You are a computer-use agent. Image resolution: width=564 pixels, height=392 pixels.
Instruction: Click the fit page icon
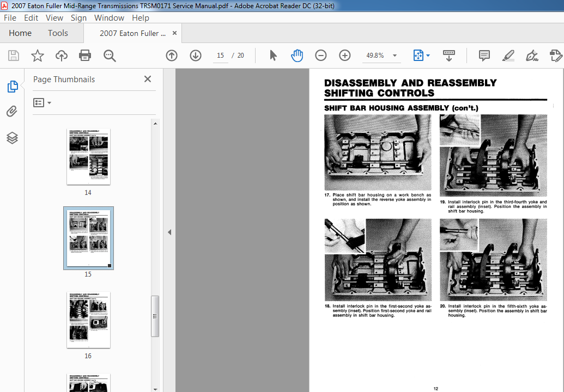[419, 56]
